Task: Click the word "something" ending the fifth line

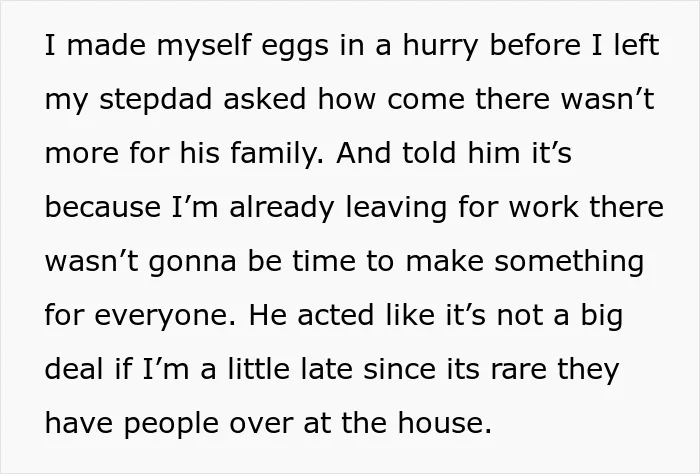Action: click(x=569, y=262)
